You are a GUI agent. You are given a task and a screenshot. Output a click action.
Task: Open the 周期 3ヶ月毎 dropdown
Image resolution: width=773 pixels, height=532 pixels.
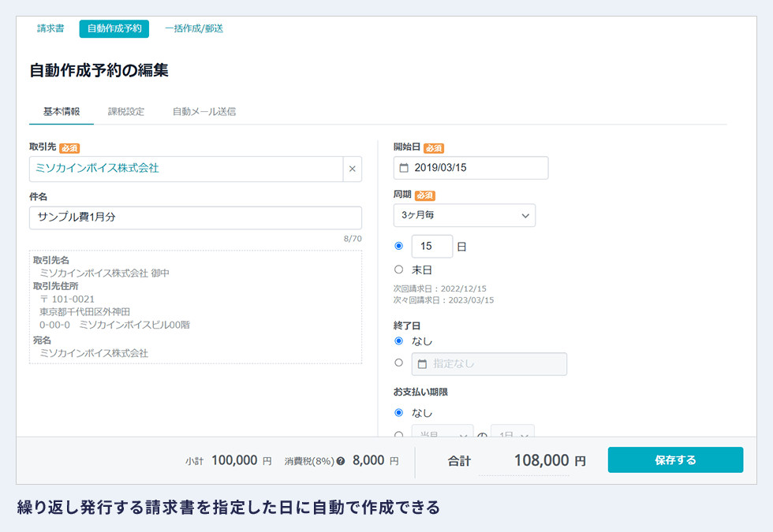click(464, 215)
